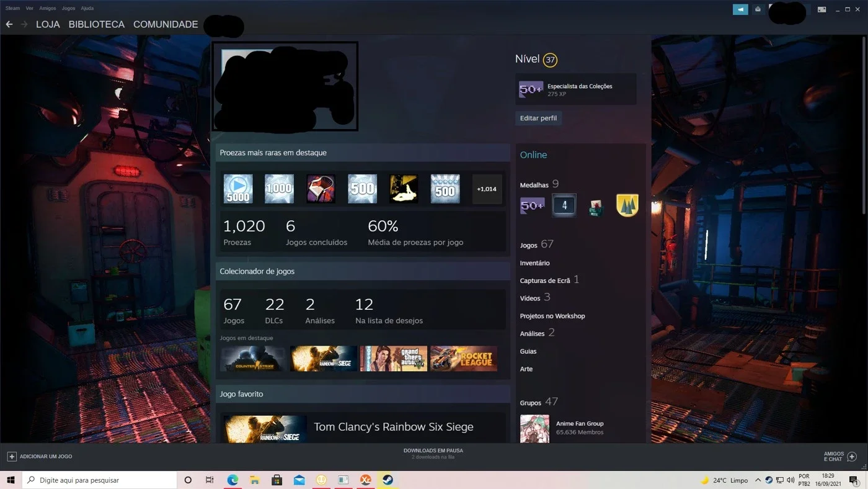Screen dimensions: 868x489
Task: Open the Windows notification center
Action: coord(853,480)
